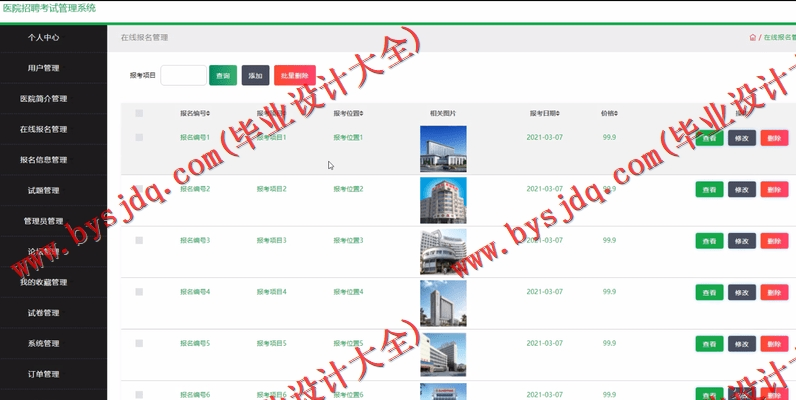Open 试卷管理 in the sidebar

(44, 313)
